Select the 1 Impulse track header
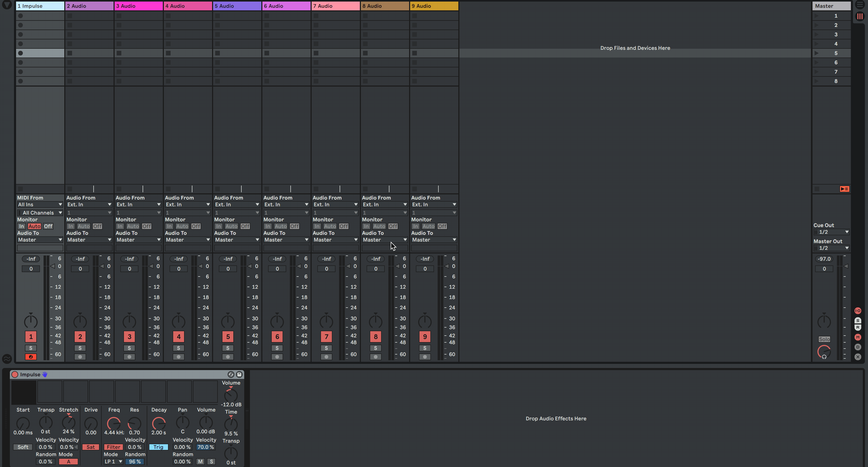Viewport: 868px width, 467px height. click(x=40, y=6)
